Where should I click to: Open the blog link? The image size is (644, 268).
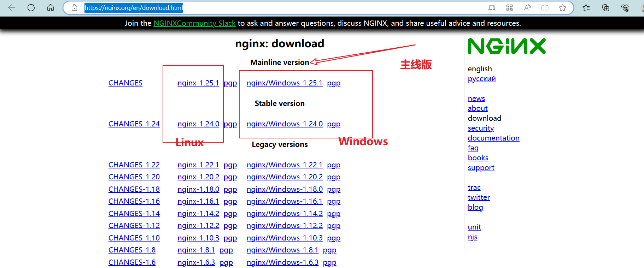(x=475, y=207)
